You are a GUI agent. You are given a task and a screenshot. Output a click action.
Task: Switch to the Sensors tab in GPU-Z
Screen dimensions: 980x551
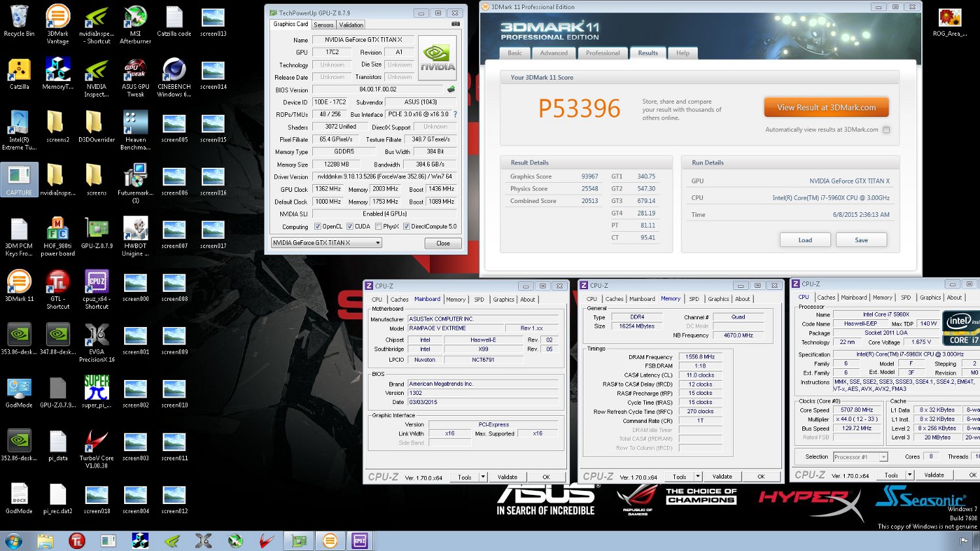pyautogui.click(x=323, y=25)
